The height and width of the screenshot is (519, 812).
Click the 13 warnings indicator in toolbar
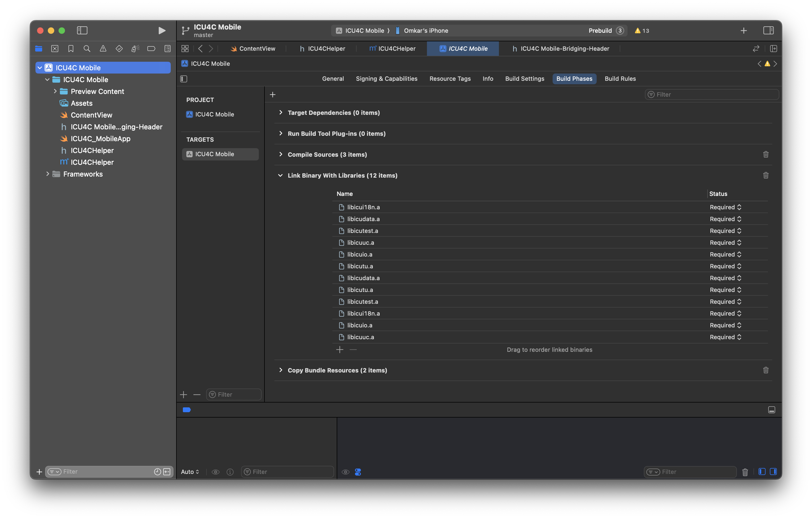point(642,31)
